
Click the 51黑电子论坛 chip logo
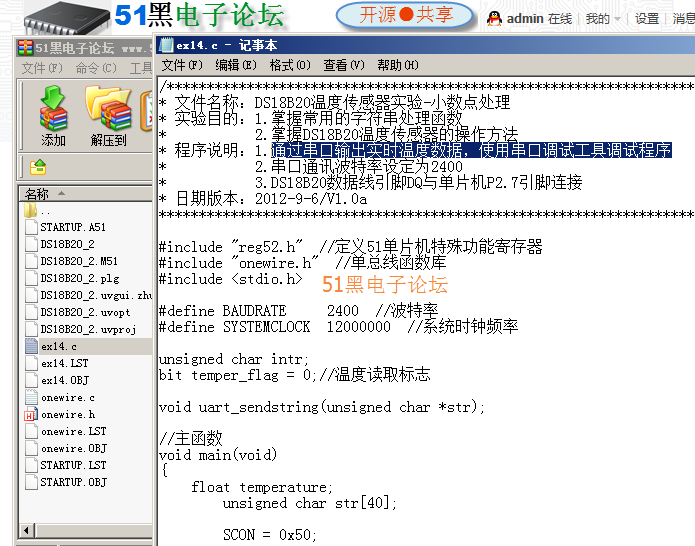61,18
